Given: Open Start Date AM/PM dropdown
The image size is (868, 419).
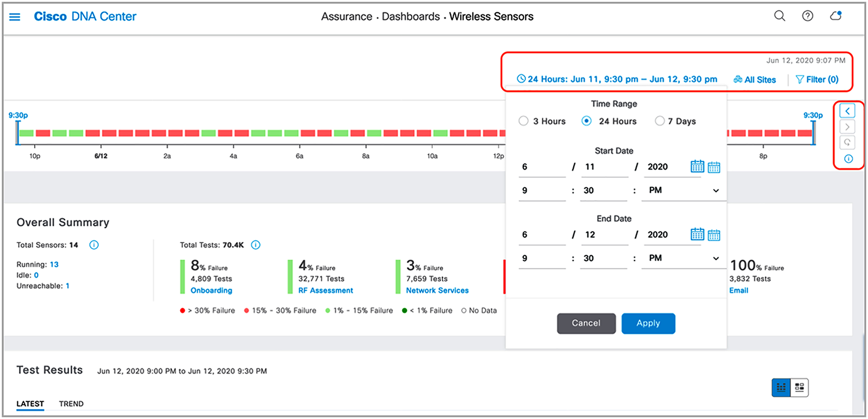Looking at the screenshot, I should coord(683,190).
